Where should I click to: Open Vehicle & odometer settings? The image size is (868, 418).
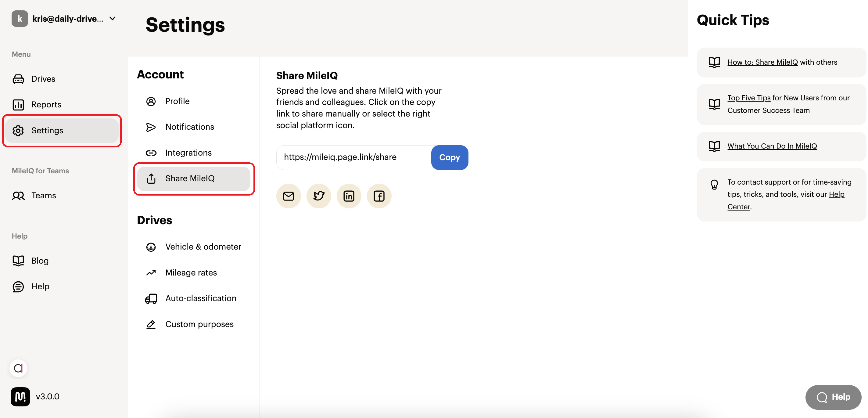pyautogui.click(x=193, y=247)
